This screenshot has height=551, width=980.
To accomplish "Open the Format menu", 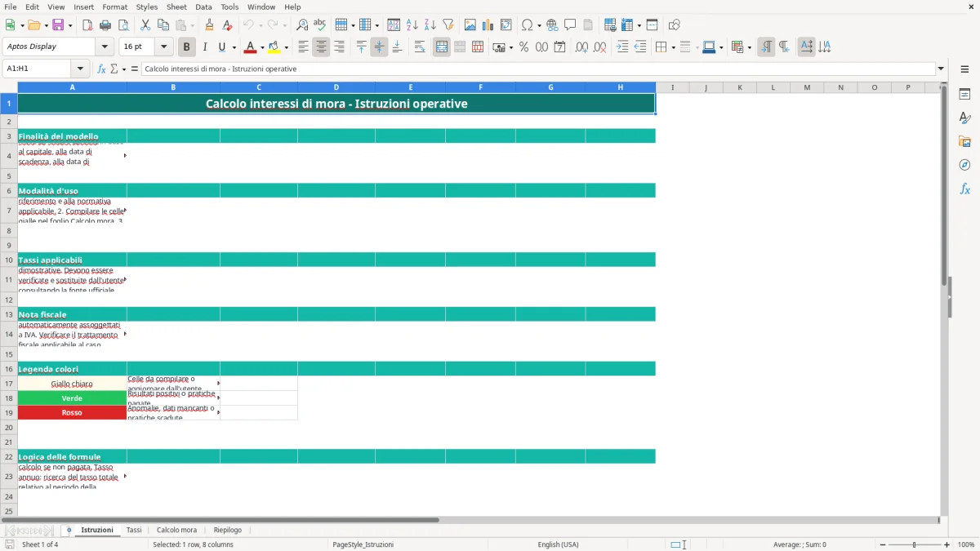I will point(114,7).
